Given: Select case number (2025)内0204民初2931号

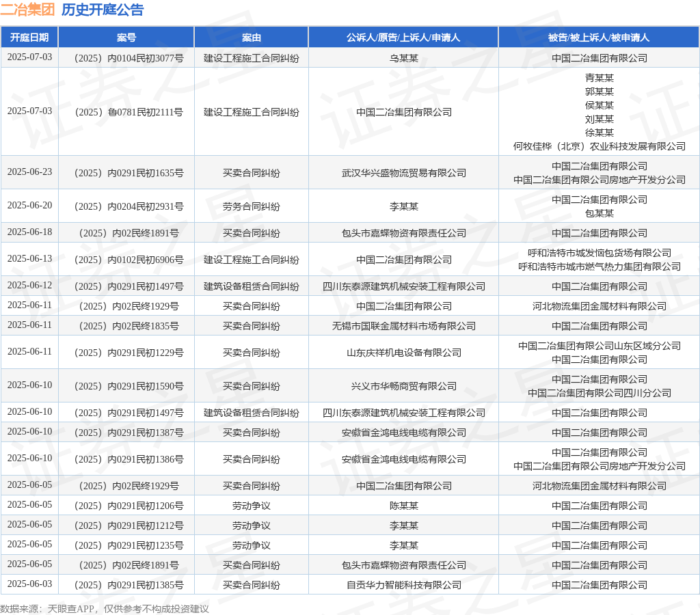Looking at the screenshot, I should pyautogui.click(x=129, y=206).
